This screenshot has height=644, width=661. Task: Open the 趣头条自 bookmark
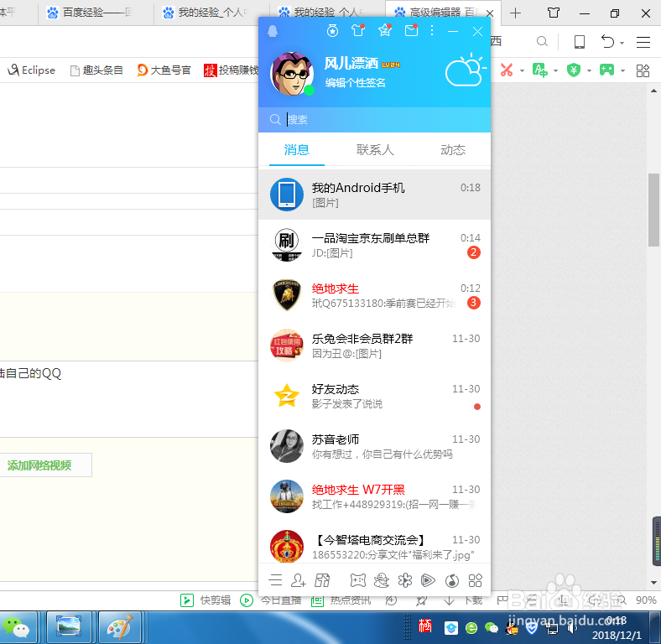coord(96,70)
